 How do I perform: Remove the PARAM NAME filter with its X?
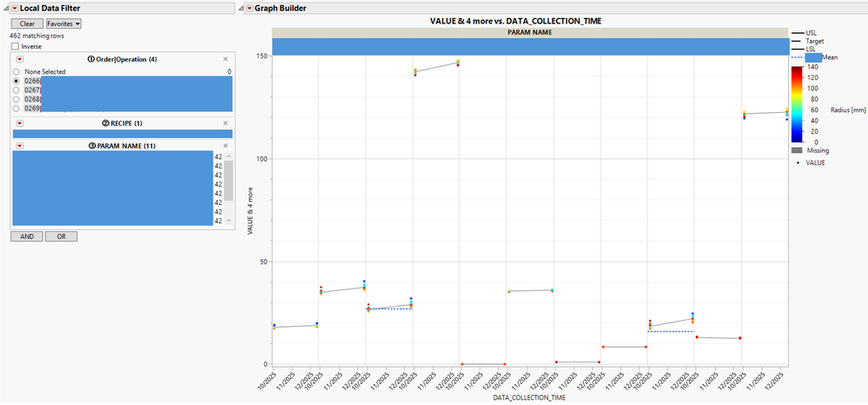[x=225, y=146]
